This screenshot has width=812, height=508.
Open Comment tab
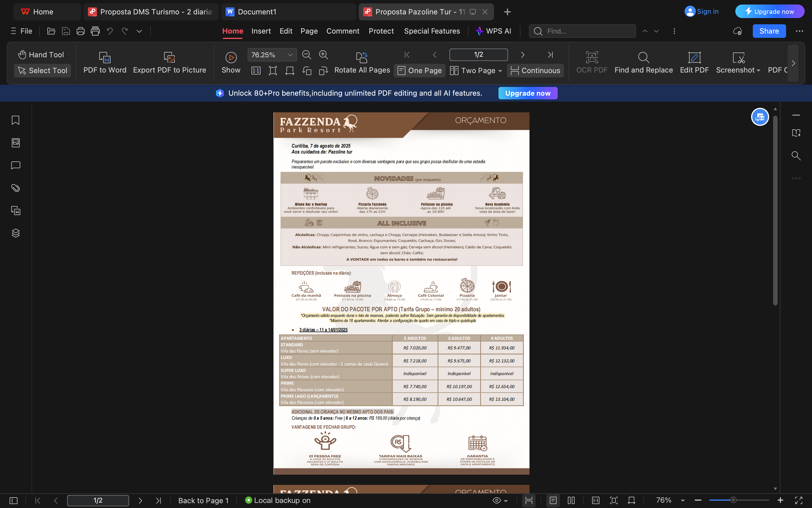click(x=343, y=31)
